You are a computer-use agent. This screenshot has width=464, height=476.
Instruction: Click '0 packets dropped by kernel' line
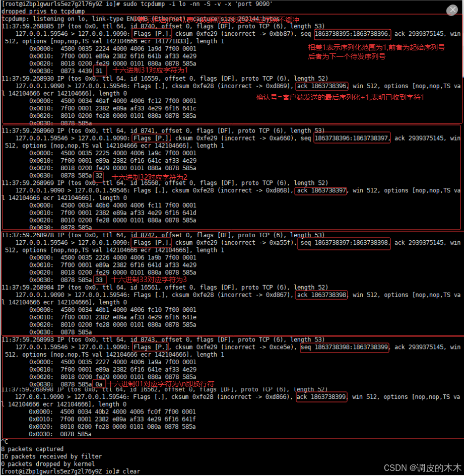pos(48,464)
